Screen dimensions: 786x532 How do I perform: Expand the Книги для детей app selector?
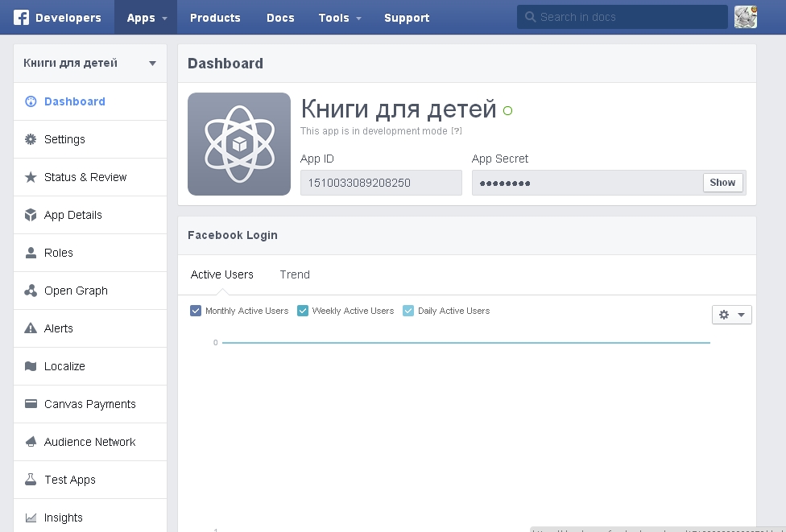pyautogui.click(x=90, y=63)
